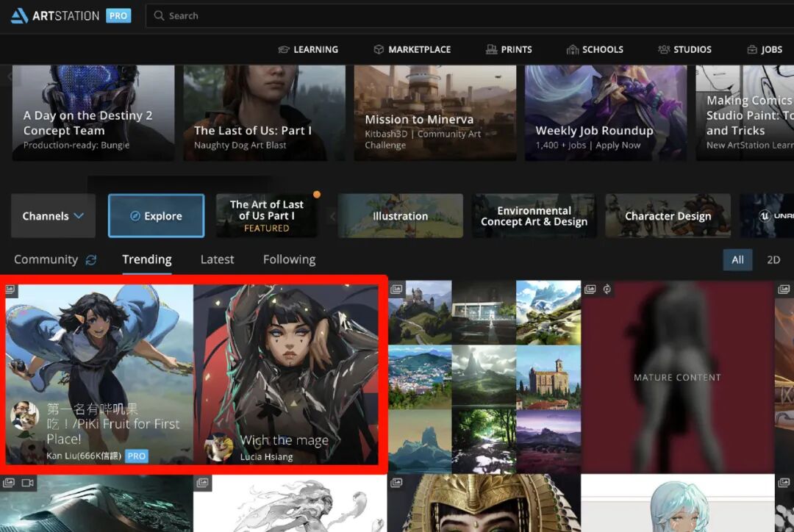Select the All filter button
794x532 pixels.
pyautogui.click(x=737, y=259)
